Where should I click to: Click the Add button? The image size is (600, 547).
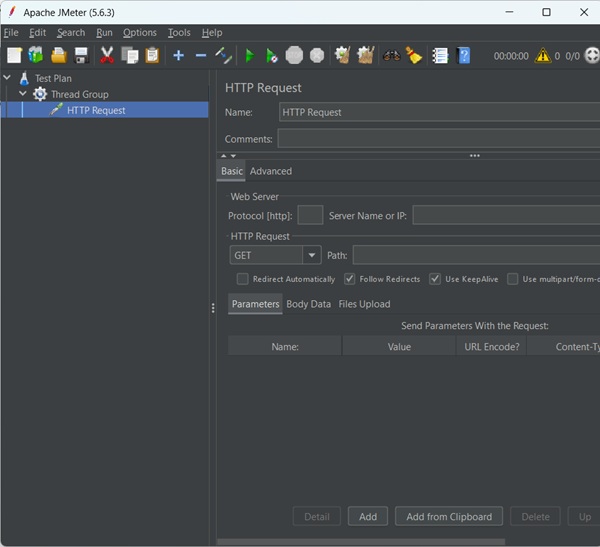point(368,517)
